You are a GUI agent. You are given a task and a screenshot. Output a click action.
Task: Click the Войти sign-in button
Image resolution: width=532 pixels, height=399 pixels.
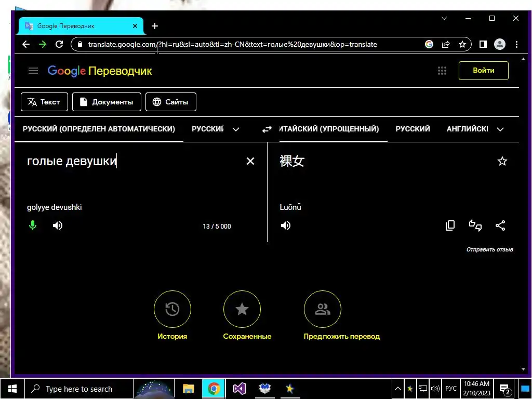(x=483, y=71)
